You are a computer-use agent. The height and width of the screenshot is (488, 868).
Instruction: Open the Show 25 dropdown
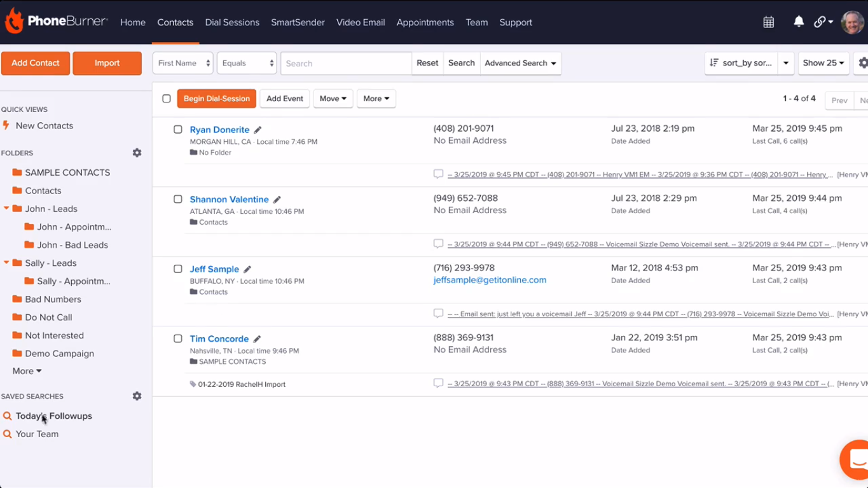823,63
